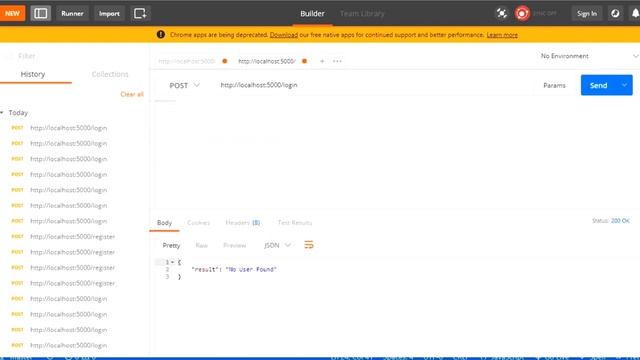Open the Runner

click(x=72, y=13)
